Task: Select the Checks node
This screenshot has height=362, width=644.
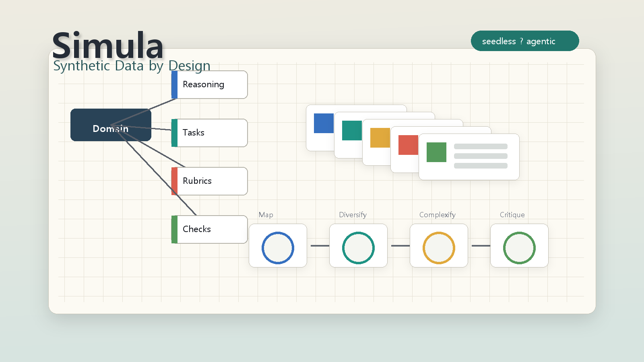Action: click(x=209, y=229)
